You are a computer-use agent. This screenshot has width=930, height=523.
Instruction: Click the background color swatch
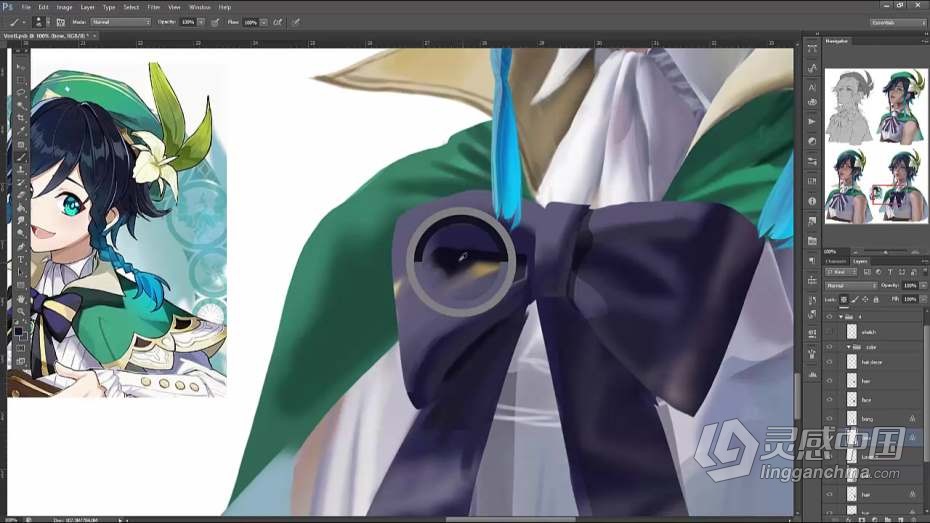(23, 336)
